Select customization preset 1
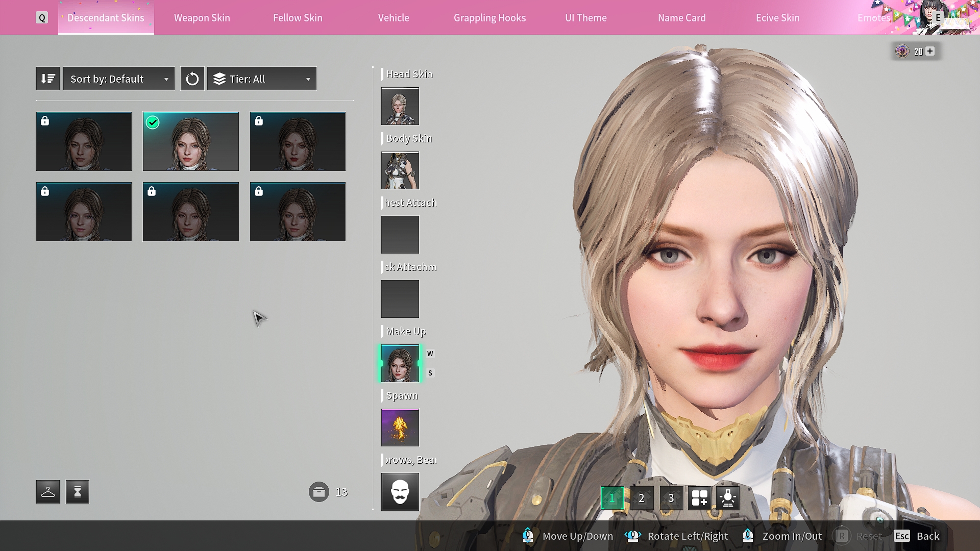This screenshot has height=551, width=980. coord(612,498)
